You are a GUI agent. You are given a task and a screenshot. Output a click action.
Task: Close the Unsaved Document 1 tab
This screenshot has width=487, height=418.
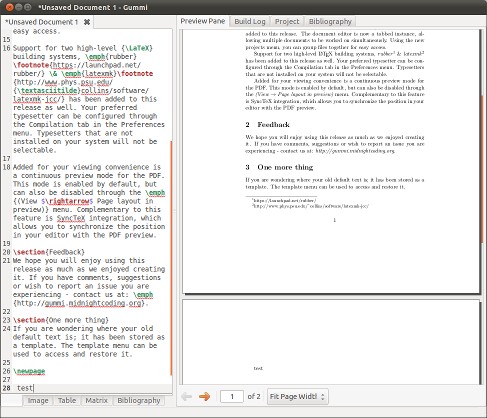click(87, 22)
